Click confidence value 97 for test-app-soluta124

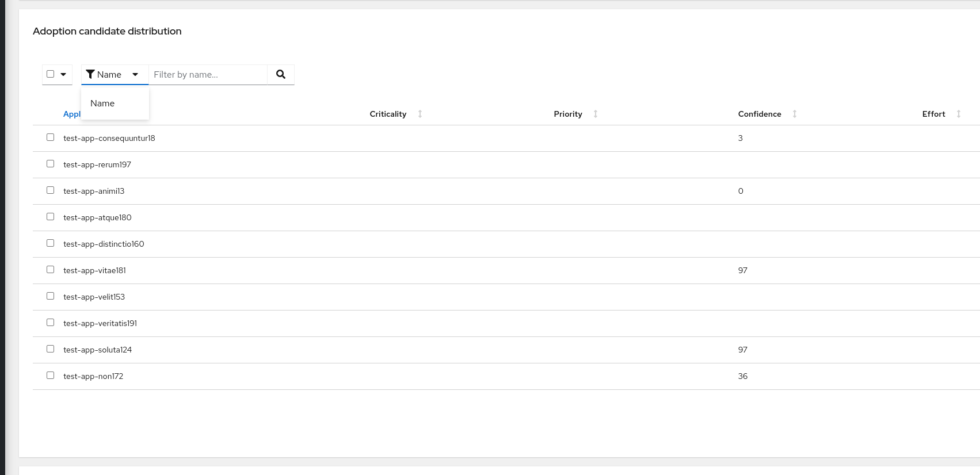(743, 350)
